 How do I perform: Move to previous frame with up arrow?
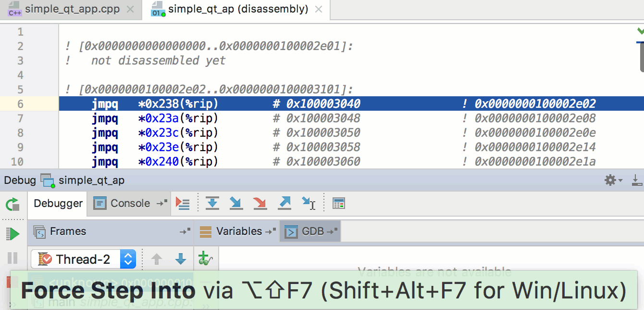[x=157, y=259]
